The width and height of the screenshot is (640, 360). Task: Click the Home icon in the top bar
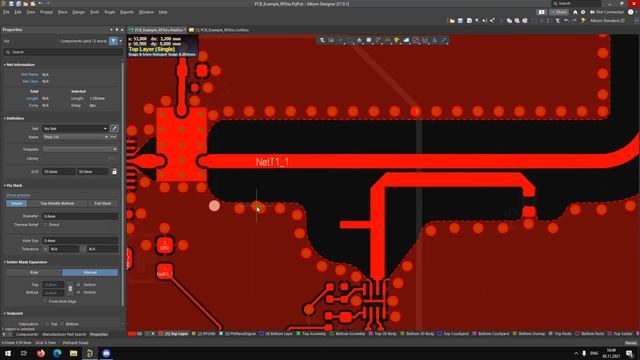coord(575,12)
